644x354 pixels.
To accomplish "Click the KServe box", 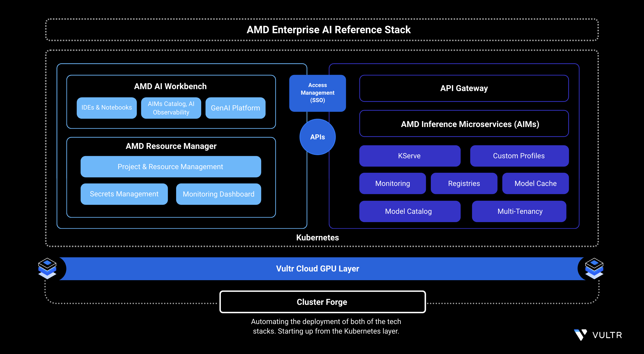I will pyautogui.click(x=410, y=156).
